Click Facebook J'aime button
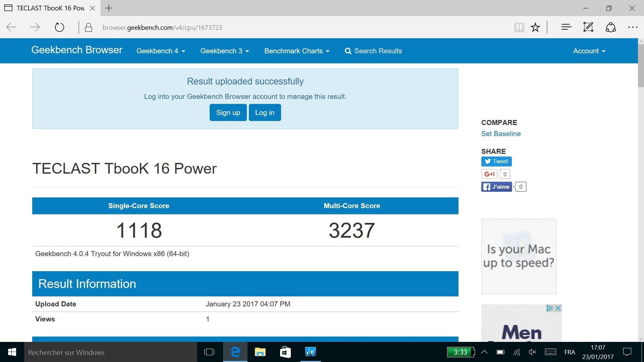Image resolution: width=644 pixels, height=362 pixels. (497, 187)
